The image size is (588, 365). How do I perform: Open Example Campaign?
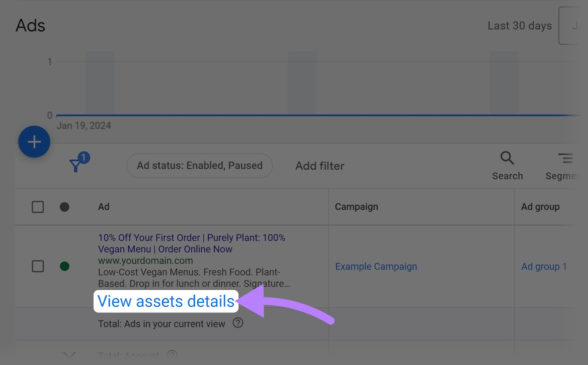pyautogui.click(x=376, y=266)
